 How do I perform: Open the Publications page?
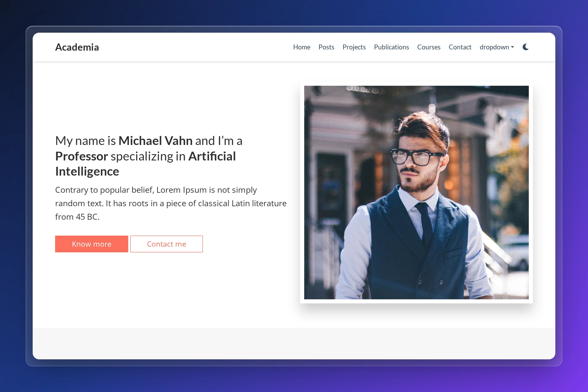(x=391, y=47)
